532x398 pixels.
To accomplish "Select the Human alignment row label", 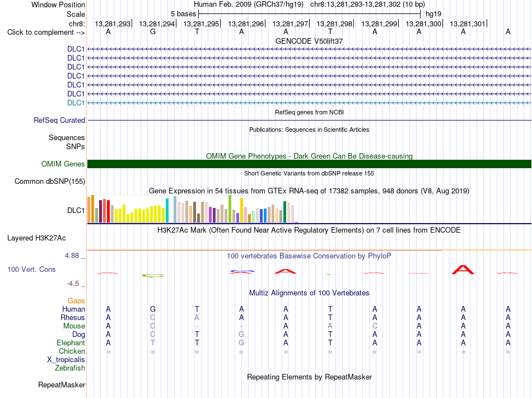I will click(x=73, y=309).
